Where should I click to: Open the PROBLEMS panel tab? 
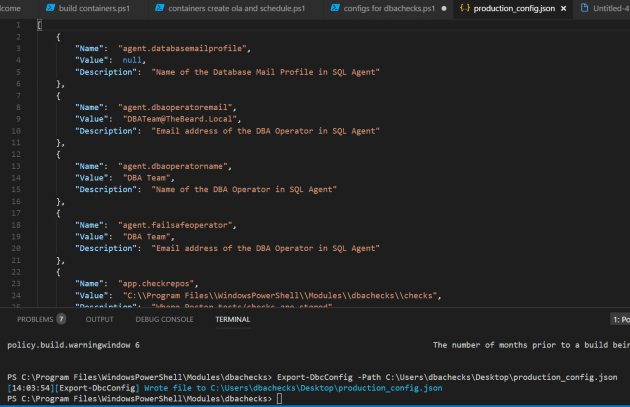35,319
